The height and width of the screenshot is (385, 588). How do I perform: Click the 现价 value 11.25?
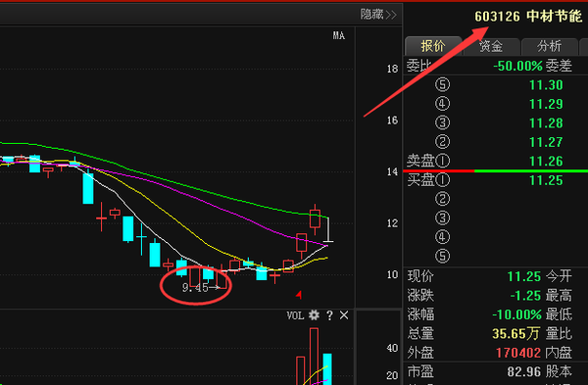coord(524,276)
